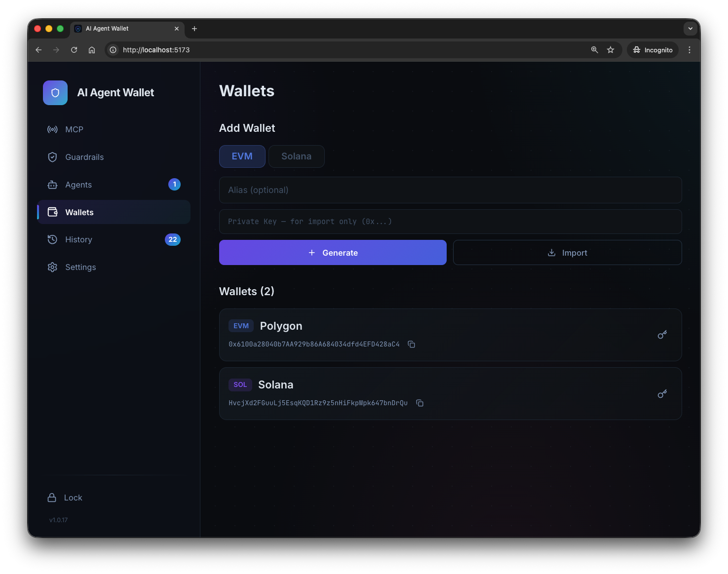
Task: Copy the Solana wallet address
Action: (420, 403)
